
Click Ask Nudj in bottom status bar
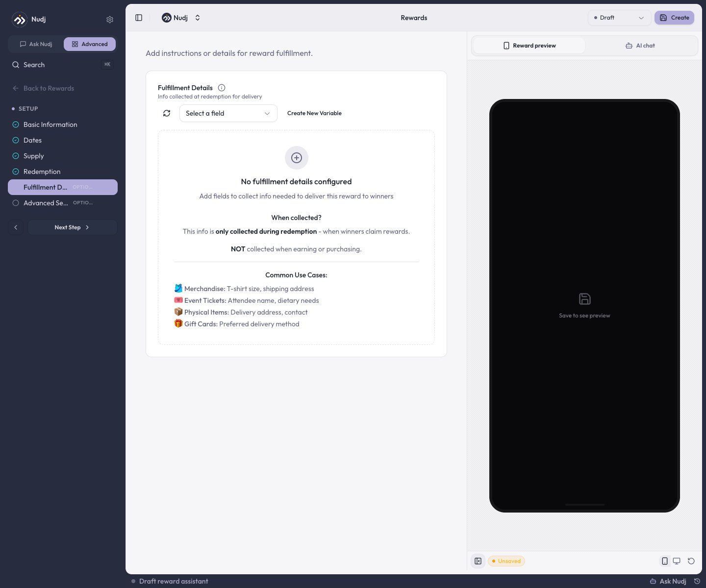(x=668, y=581)
